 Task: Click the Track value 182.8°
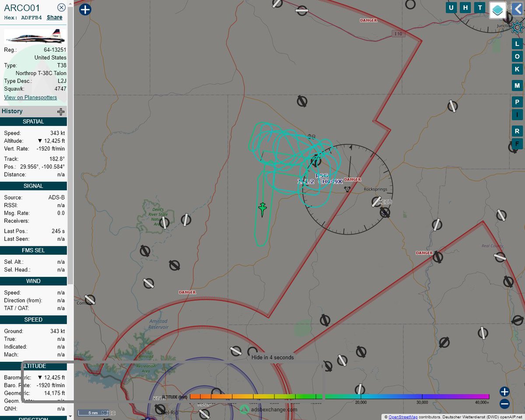(x=56, y=159)
